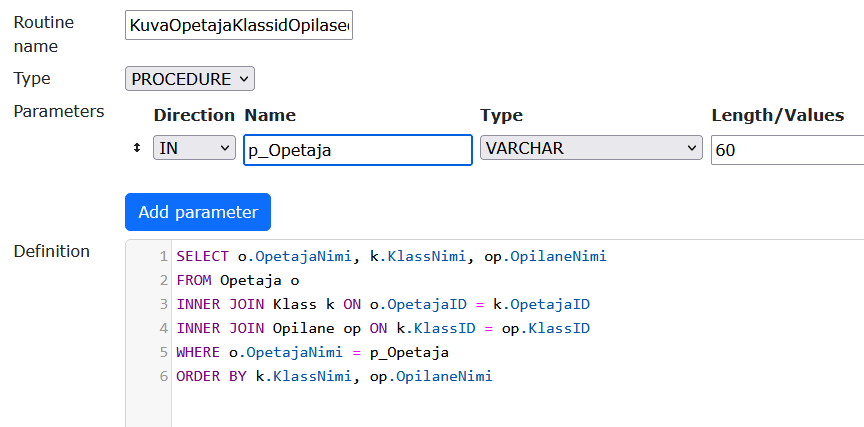864x427 pixels.
Task: Click the INNER JOIN Opilane line
Action: click(383, 329)
